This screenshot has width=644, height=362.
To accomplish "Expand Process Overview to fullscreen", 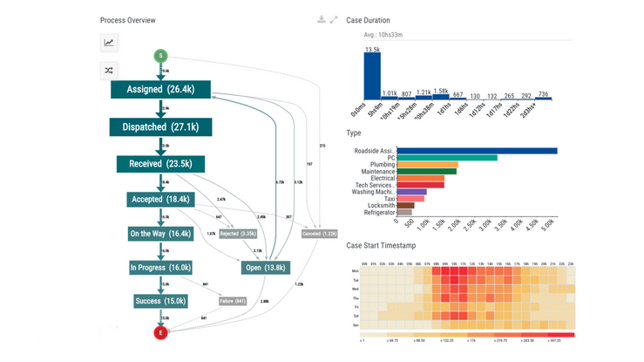I will coord(334,19).
